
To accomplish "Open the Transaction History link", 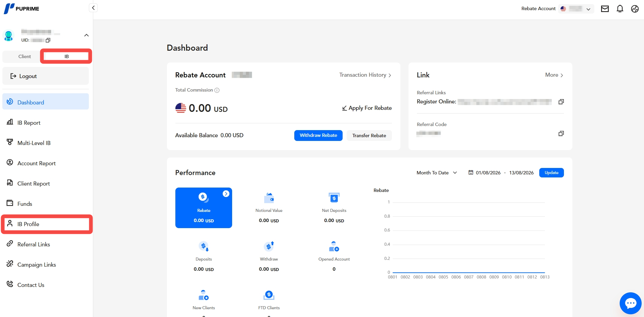I will [365, 75].
